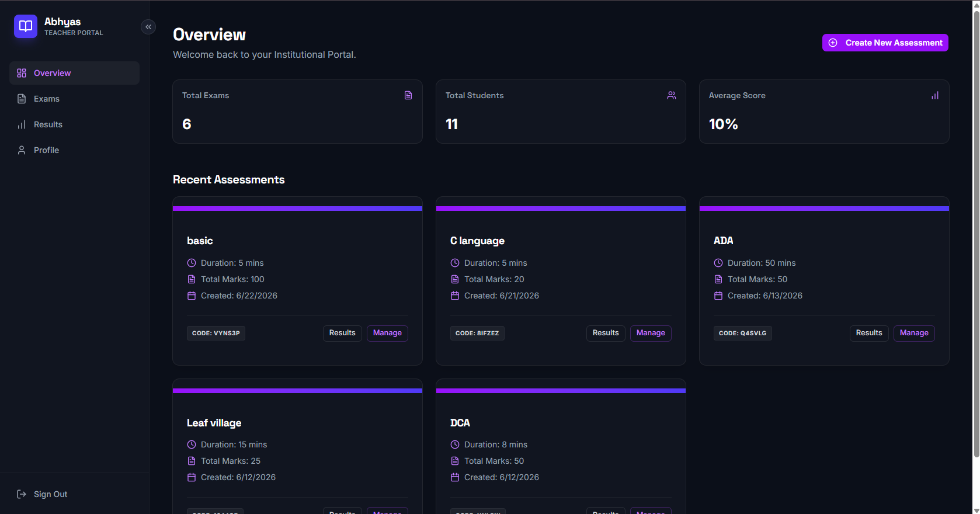This screenshot has width=980, height=514.
Task: Click the plus icon on Create New Assessment
Action: (833, 43)
